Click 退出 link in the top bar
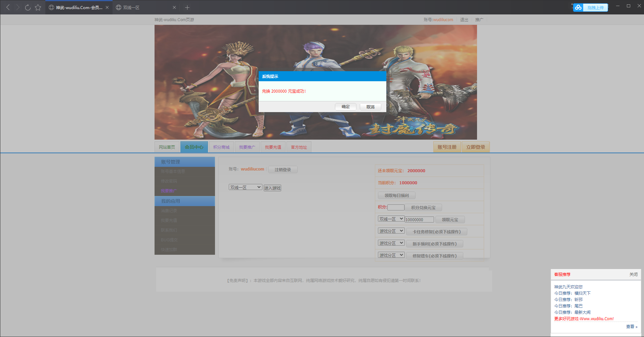This screenshot has height=337, width=644. coord(464,20)
